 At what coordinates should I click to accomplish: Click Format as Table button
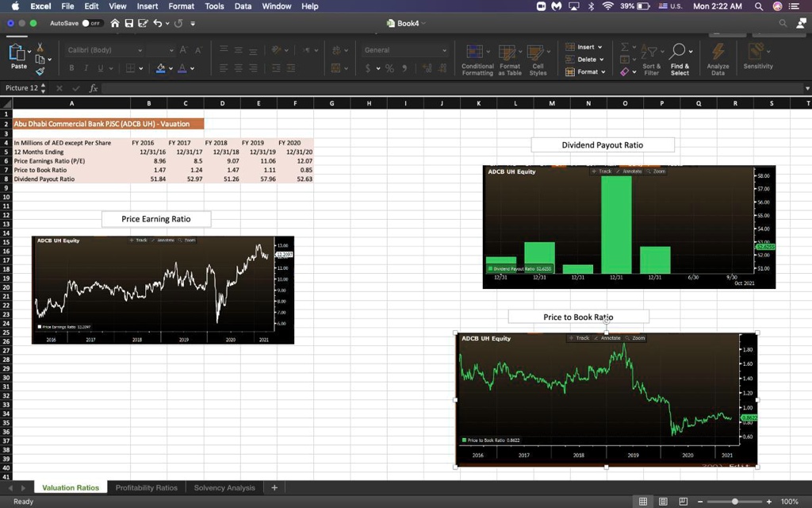pyautogui.click(x=510, y=60)
